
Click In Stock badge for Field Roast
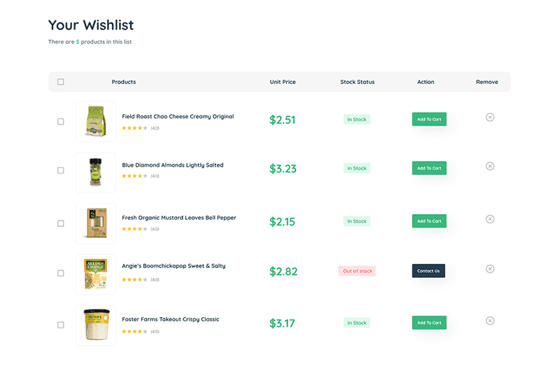tap(357, 119)
